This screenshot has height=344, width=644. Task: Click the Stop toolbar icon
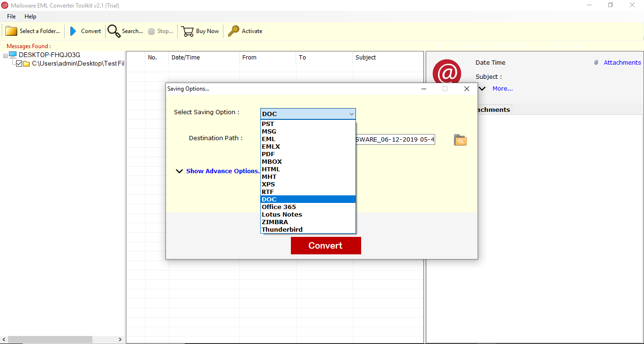coord(151,32)
